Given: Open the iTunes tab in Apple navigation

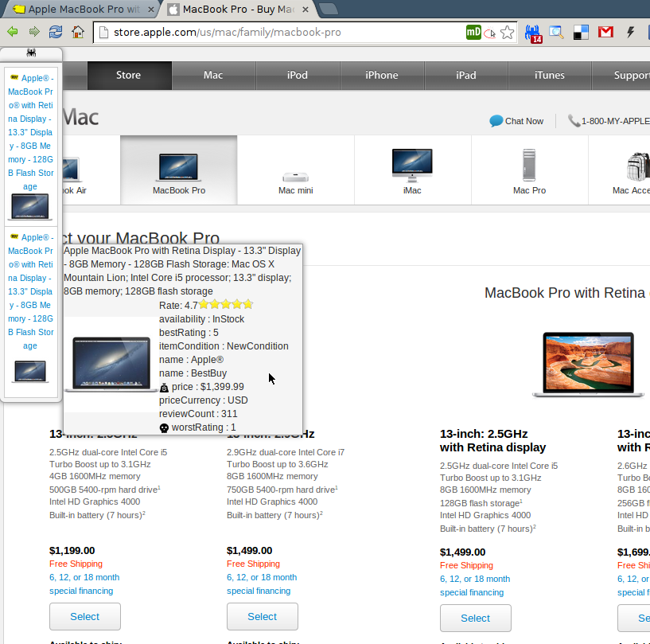Looking at the screenshot, I should (x=550, y=76).
